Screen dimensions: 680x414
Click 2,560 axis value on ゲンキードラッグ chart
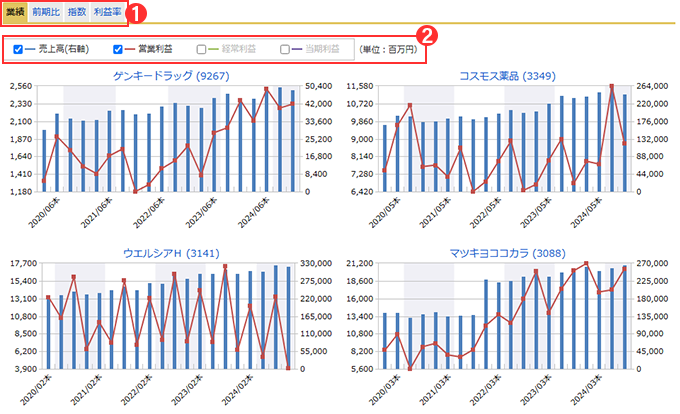[21, 86]
